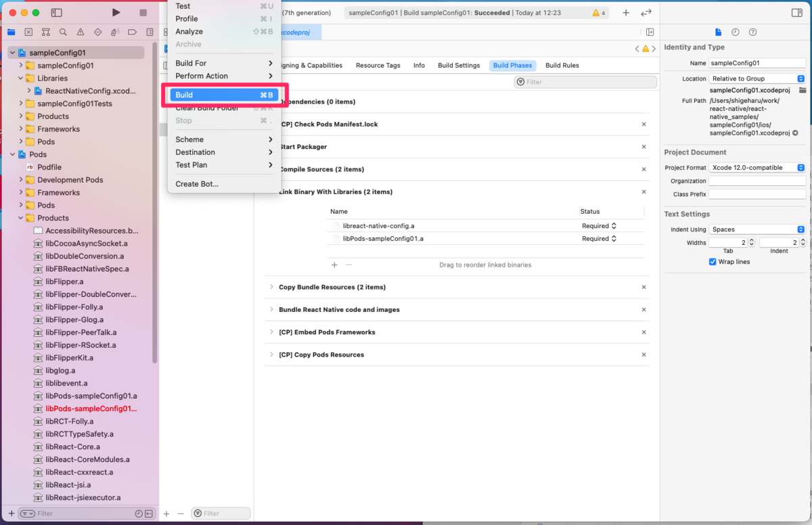Screen dimensions: 812x525
Task: Change status of libreact-native-config.a Required
Action: (x=599, y=226)
